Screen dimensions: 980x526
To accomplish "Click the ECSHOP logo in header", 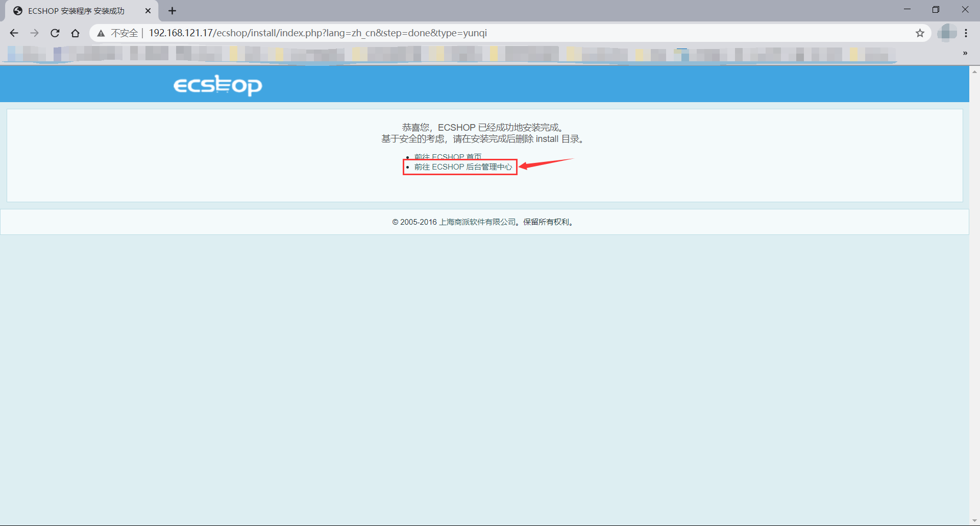I will [x=218, y=85].
